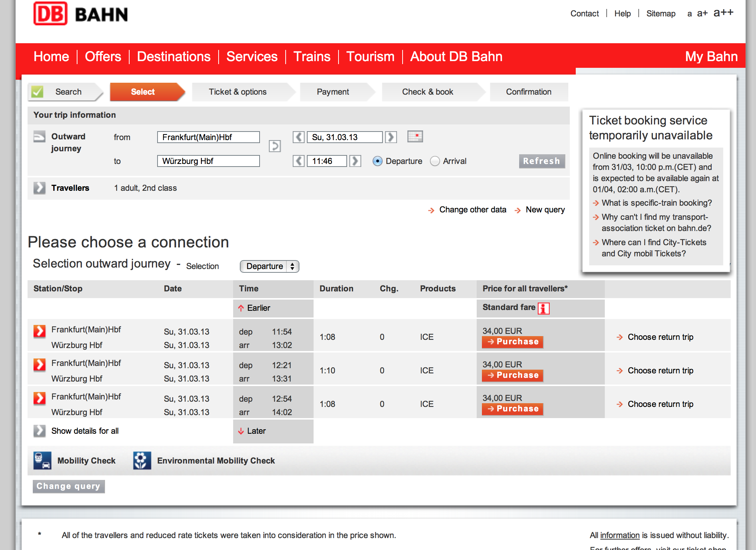
Task: Step time later arrow beside 11:46
Action: pyautogui.click(x=355, y=161)
